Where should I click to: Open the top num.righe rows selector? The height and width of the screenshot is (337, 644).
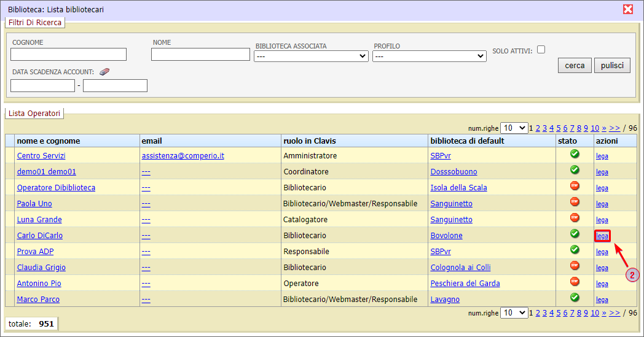click(514, 128)
